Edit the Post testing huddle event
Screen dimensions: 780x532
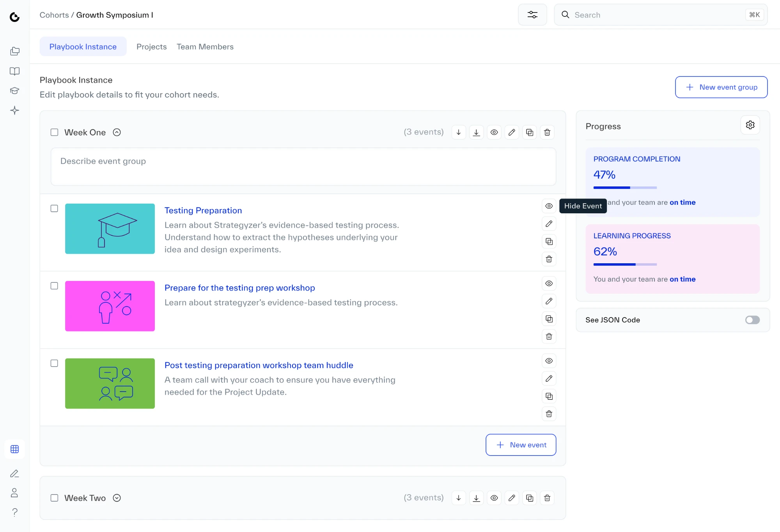pos(549,378)
